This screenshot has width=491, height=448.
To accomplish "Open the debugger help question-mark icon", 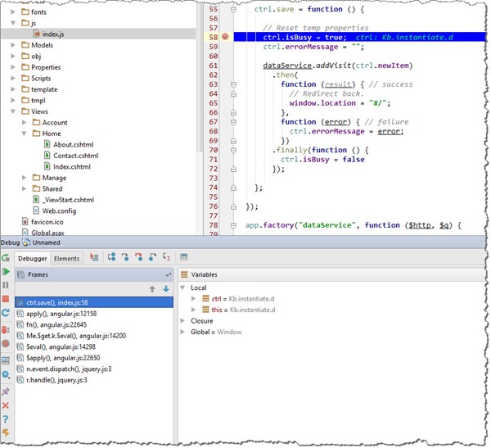I will coord(7,419).
